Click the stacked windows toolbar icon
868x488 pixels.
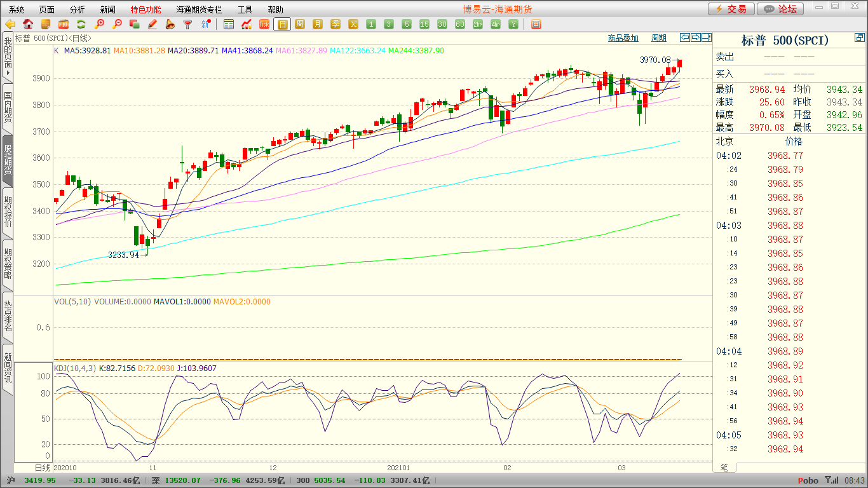135,24
